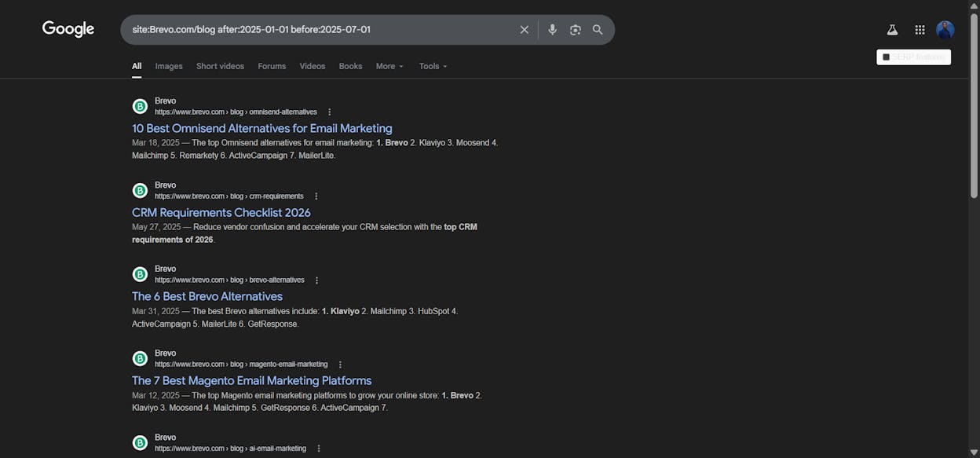
Task: Click the 'Mar 12, 2025' date text
Action: [x=155, y=395]
